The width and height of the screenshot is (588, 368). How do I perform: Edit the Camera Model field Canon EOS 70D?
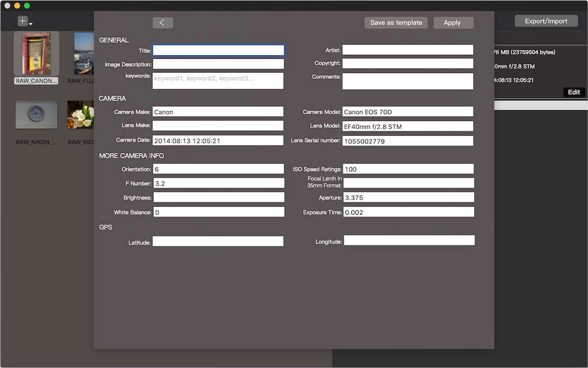(408, 112)
